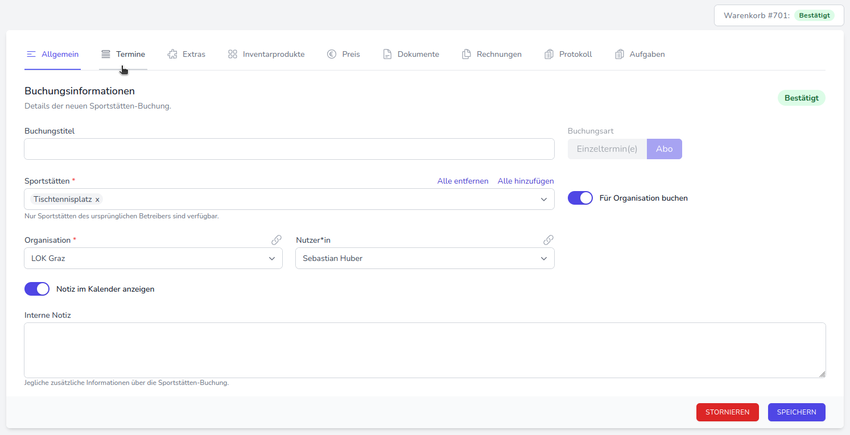The width and height of the screenshot is (850, 435).
Task: Switch to the Termine tab
Action: click(123, 54)
